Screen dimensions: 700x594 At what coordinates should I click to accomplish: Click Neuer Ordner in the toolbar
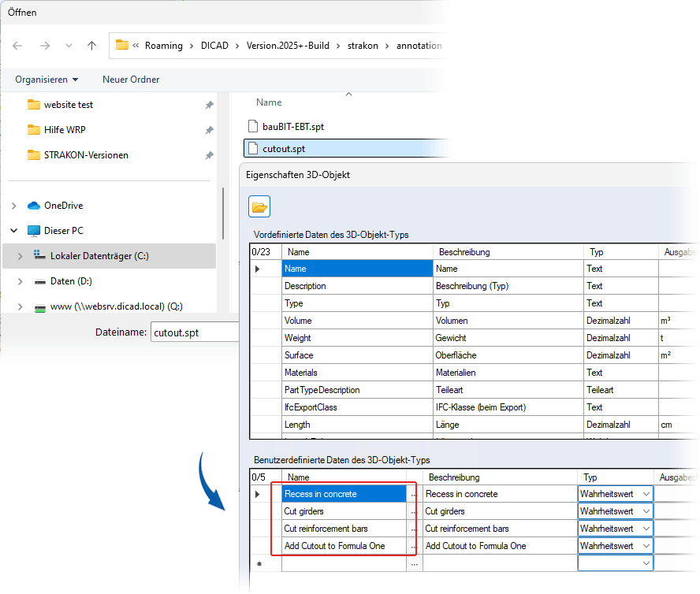(x=131, y=80)
